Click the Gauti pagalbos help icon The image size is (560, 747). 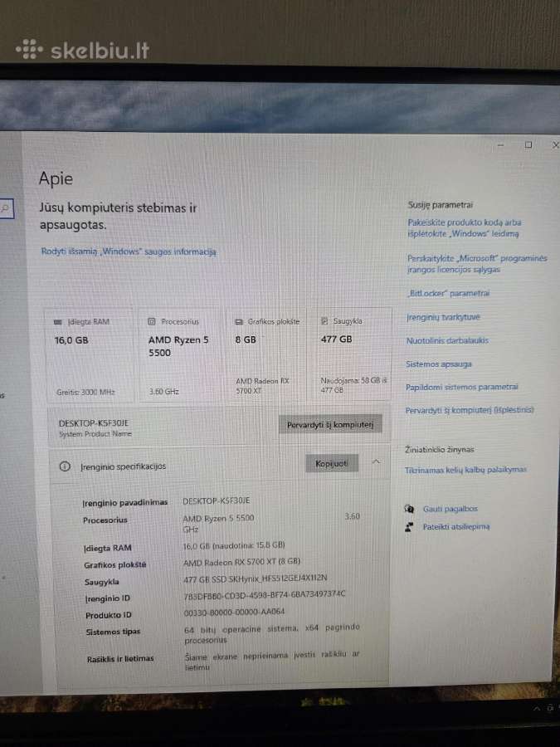point(409,509)
